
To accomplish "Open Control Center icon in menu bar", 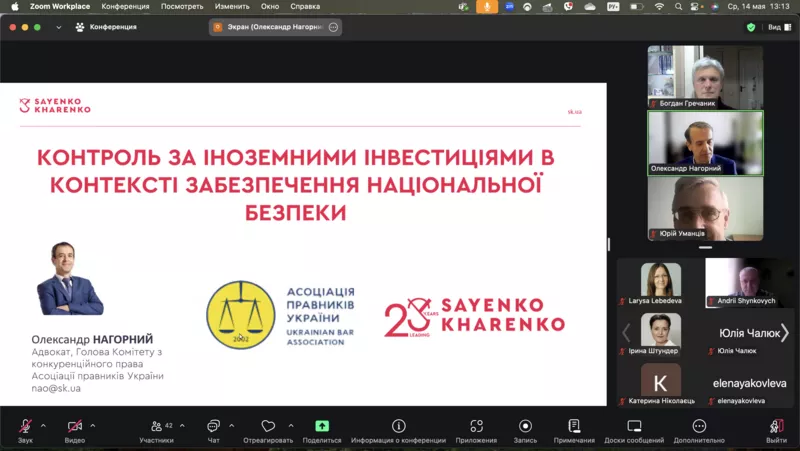I will 694,7.
